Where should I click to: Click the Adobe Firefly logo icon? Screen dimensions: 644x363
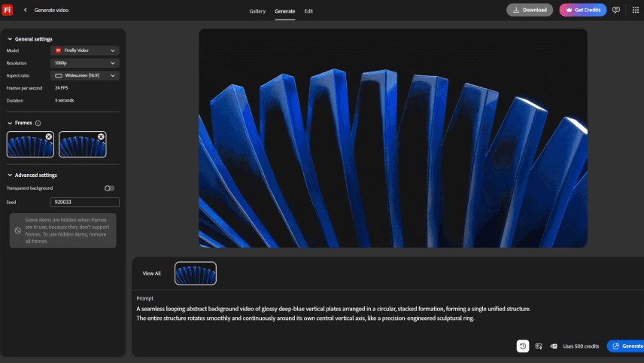click(x=7, y=10)
